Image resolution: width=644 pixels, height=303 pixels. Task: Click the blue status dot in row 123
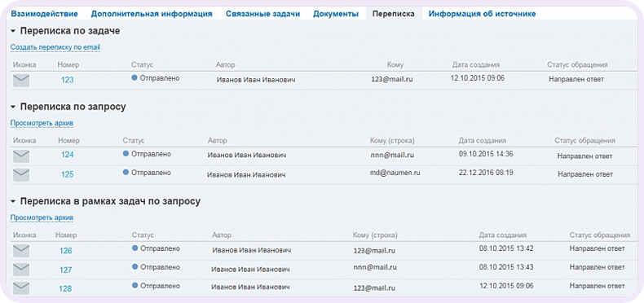[x=135, y=77]
